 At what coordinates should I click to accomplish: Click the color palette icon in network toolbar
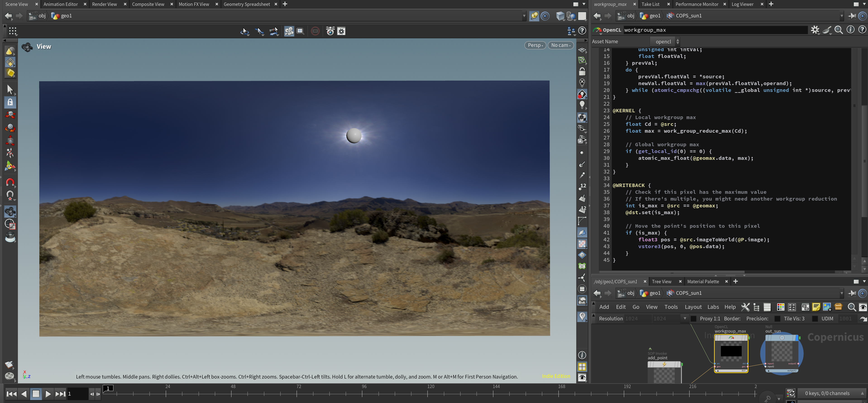click(780, 307)
